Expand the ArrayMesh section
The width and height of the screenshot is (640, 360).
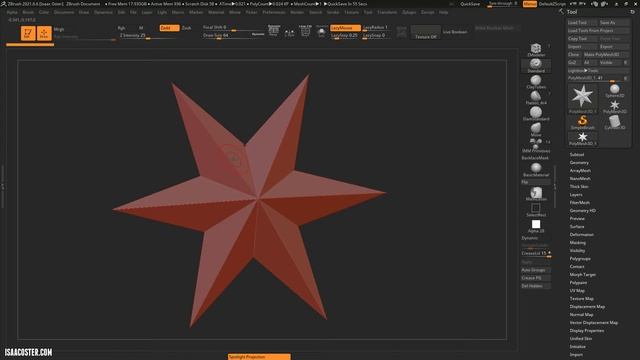(580, 171)
